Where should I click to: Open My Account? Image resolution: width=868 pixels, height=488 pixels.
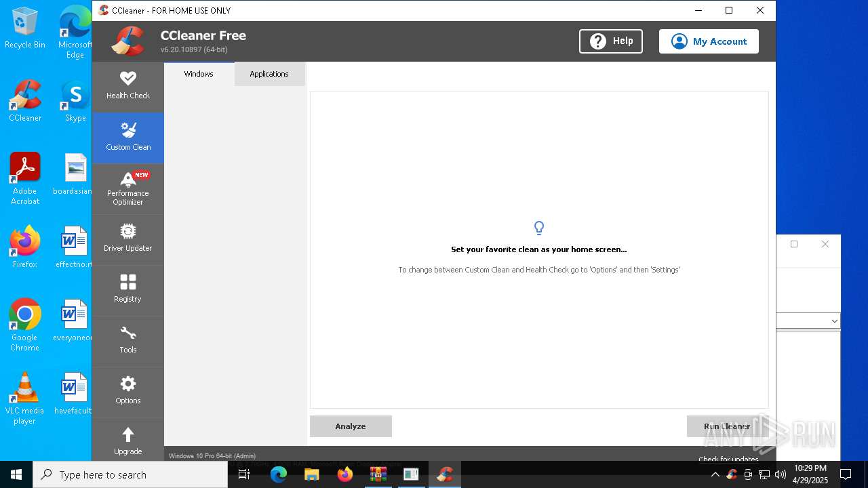pyautogui.click(x=709, y=41)
